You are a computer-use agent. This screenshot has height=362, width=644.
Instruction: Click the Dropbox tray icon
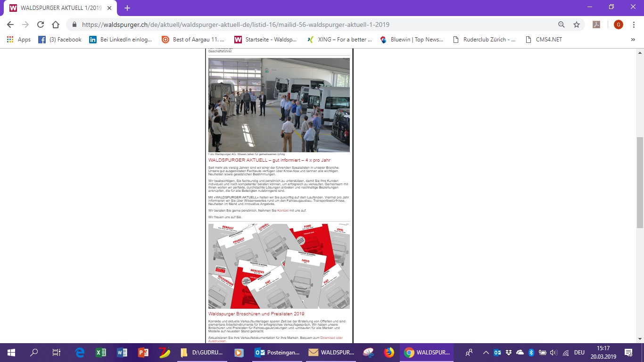click(509, 353)
